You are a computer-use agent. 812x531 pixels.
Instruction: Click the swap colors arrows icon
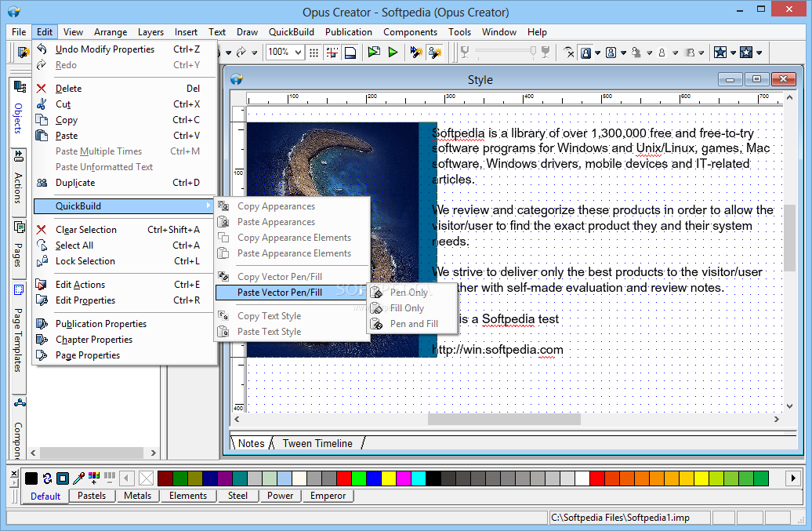[47, 478]
